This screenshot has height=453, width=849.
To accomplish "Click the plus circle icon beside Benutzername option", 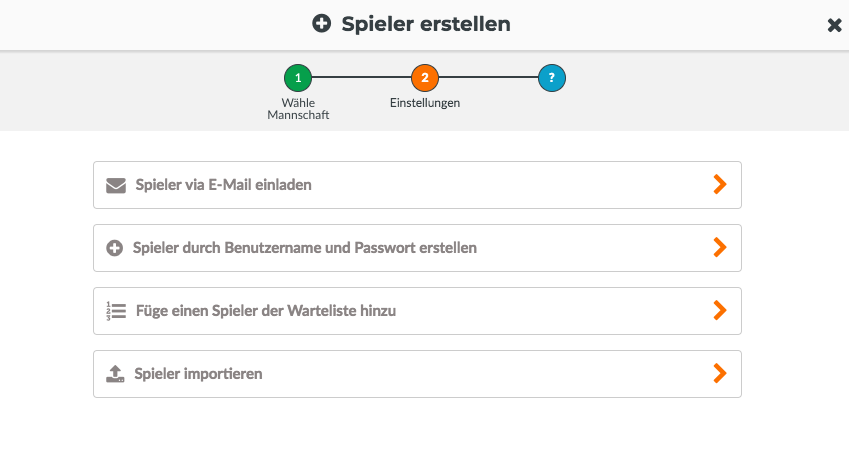I will (x=114, y=248).
